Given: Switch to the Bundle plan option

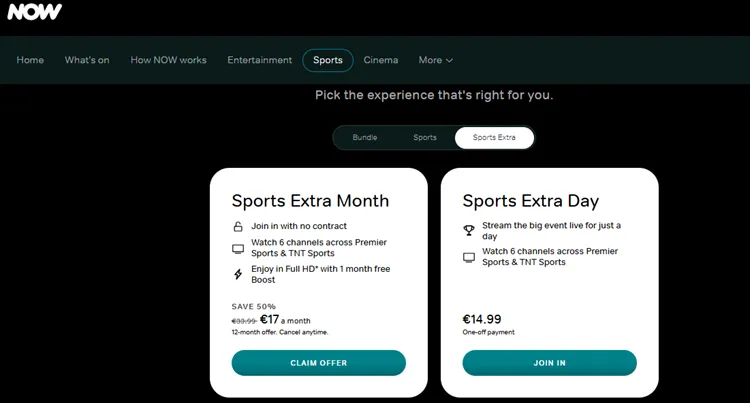Looking at the screenshot, I should (365, 137).
